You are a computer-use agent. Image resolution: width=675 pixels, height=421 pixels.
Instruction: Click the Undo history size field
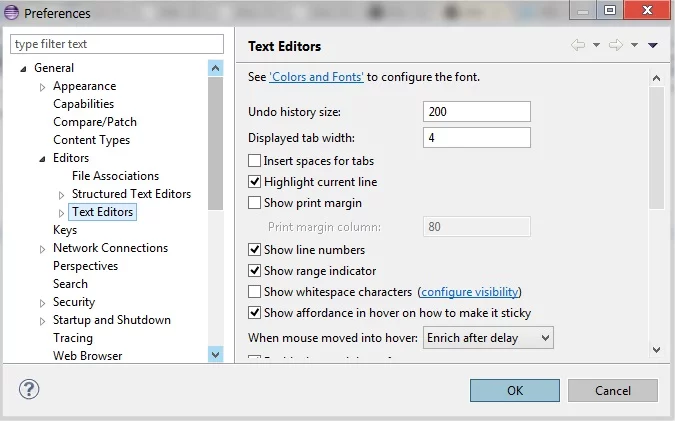(477, 111)
